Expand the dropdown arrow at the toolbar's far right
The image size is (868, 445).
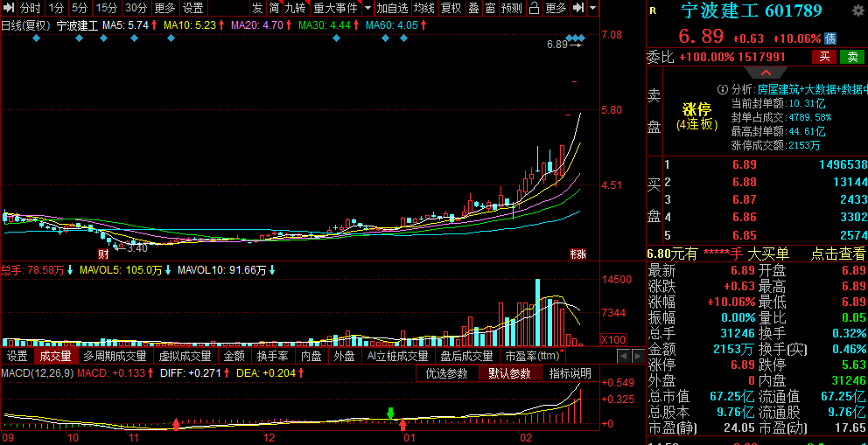pos(593,8)
